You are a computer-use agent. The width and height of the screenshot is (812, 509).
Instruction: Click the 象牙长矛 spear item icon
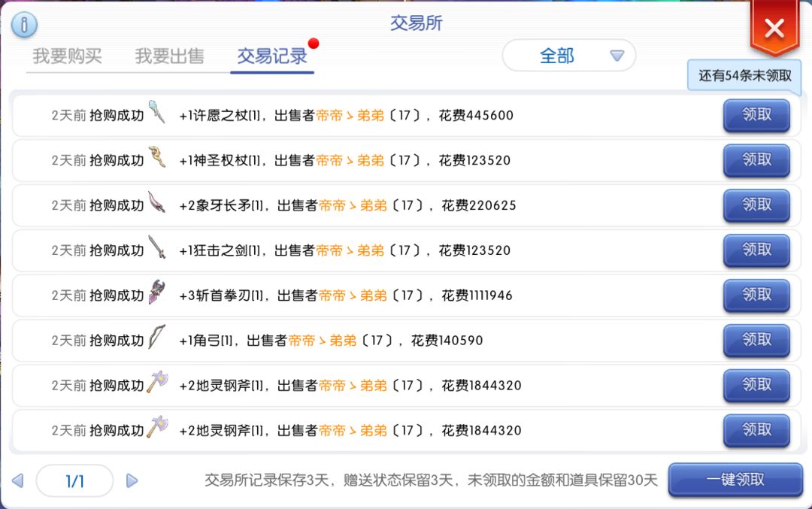157,202
